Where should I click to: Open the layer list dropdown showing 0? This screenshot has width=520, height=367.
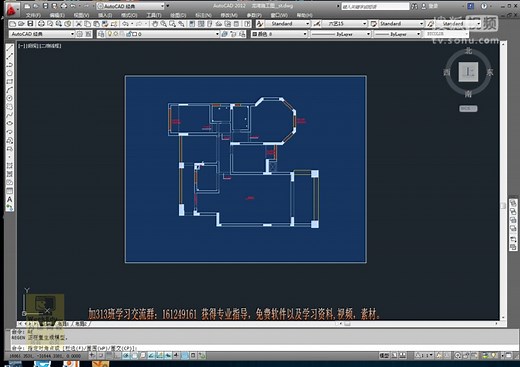pyautogui.click(x=217, y=34)
